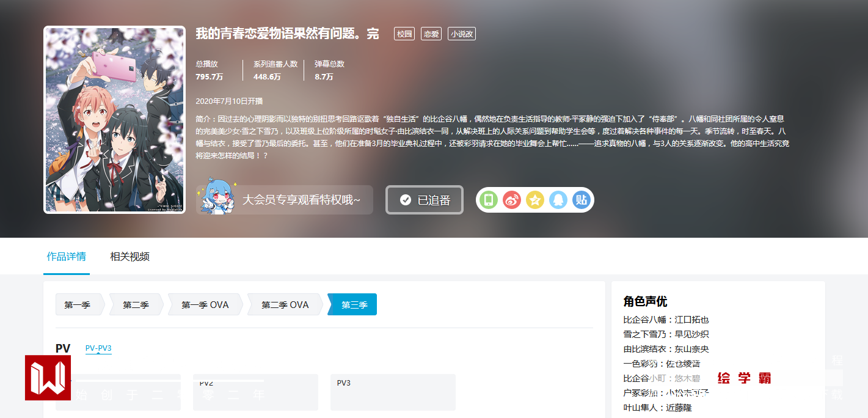Click the cast row 雪之下雪乃：早见沙织
This screenshot has width=868, height=418.
point(666,334)
